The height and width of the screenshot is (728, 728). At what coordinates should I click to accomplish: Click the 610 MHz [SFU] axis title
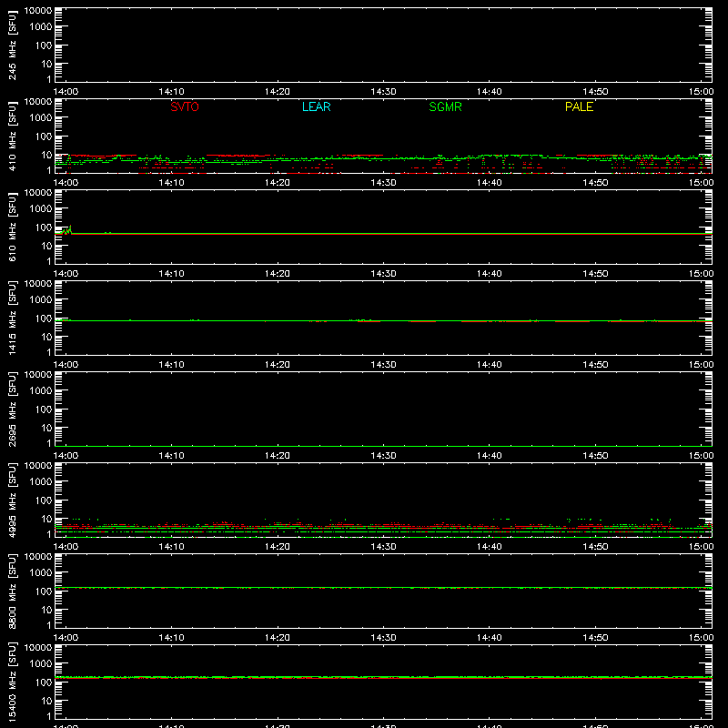click(12, 227)
